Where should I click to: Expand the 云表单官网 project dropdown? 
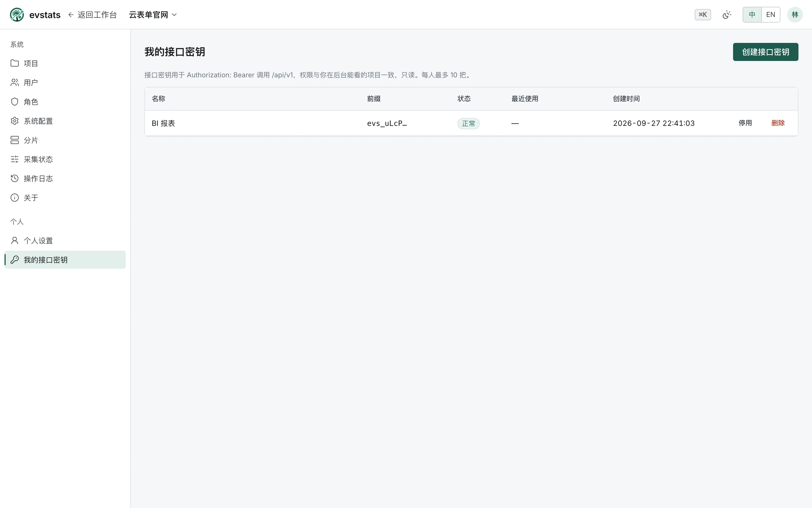(153, 14)
